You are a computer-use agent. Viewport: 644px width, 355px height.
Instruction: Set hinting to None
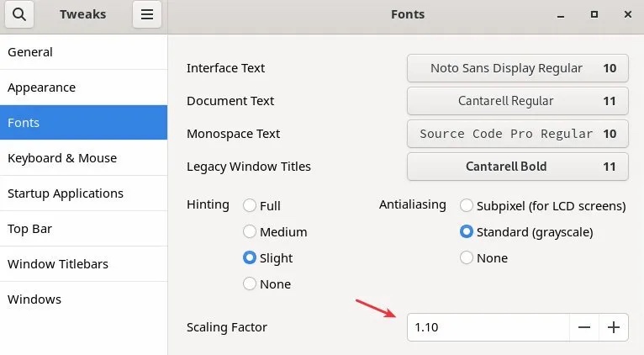[x=250, y=284]
